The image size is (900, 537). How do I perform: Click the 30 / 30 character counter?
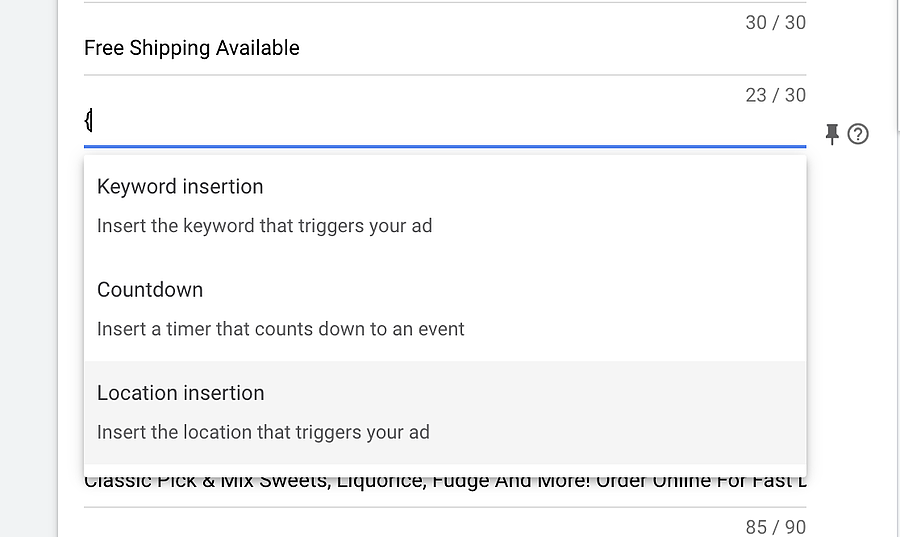coord(775,22)
